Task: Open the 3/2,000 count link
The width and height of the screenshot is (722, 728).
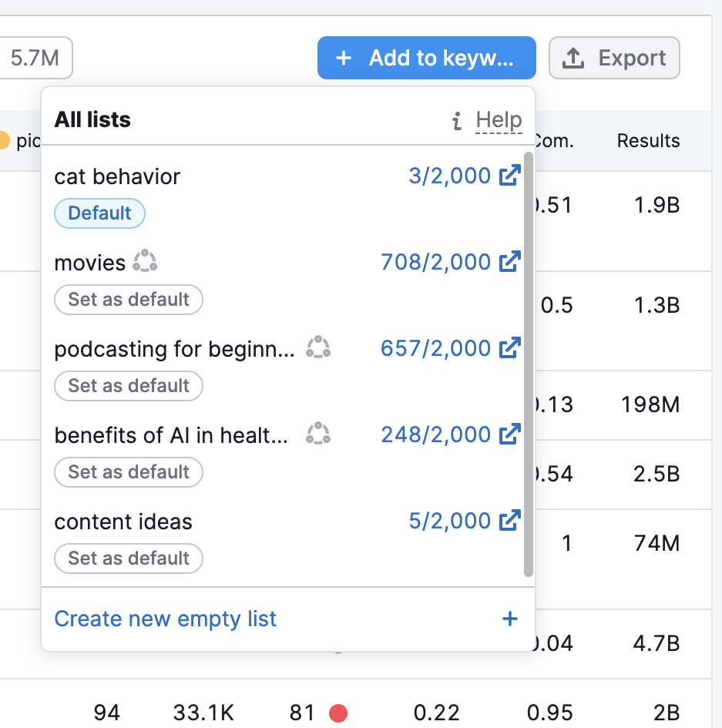Action: [449, 176]
